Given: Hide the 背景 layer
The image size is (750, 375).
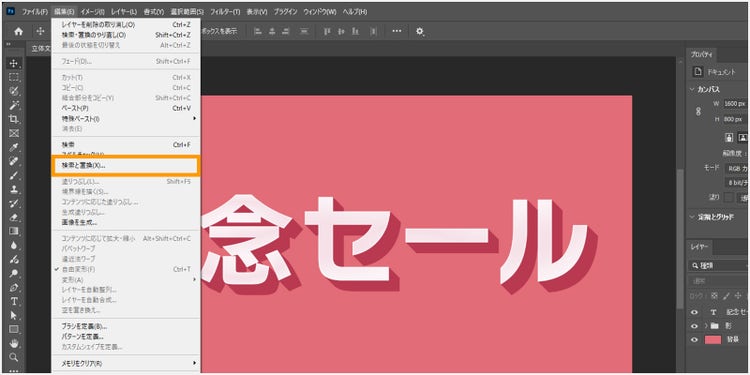Looking at the screenshot, I should coord(695,340).
